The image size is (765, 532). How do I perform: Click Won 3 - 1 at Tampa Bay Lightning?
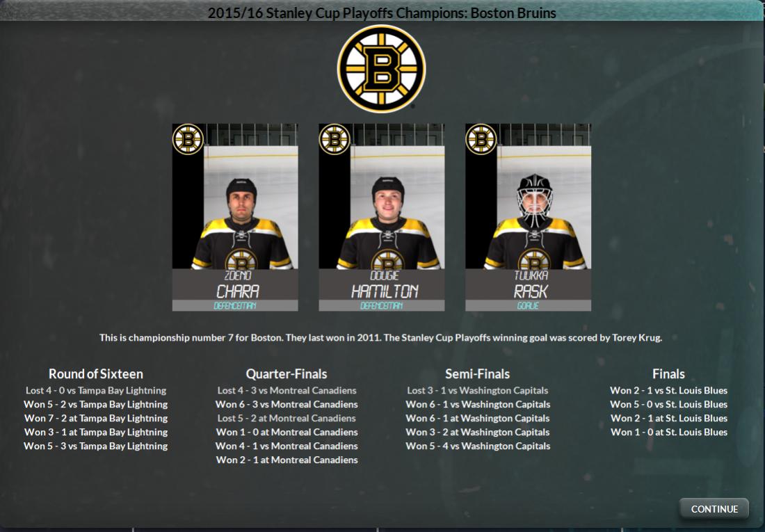[96, 432]
